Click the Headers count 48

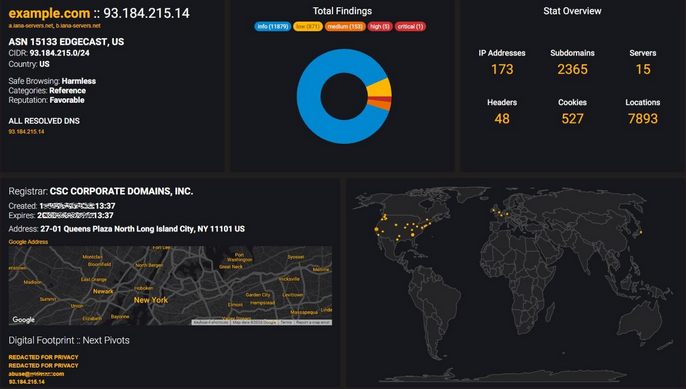pyautogui.click(x=502, y=119)
